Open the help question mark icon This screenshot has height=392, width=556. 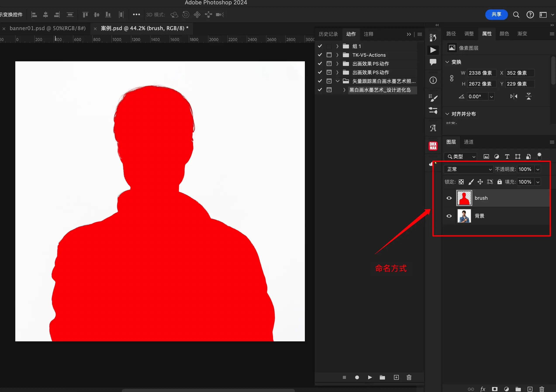tap(530, 15)
